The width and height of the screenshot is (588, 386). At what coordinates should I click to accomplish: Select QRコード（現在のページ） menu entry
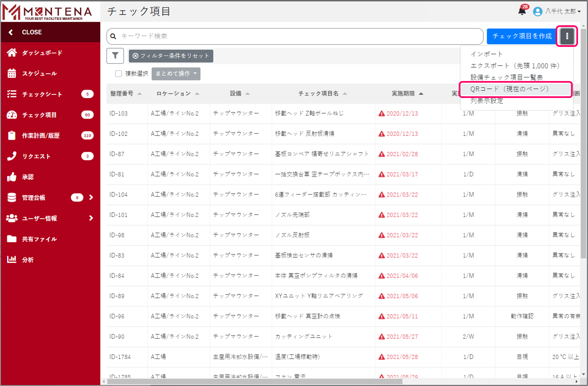coord(509,89)
